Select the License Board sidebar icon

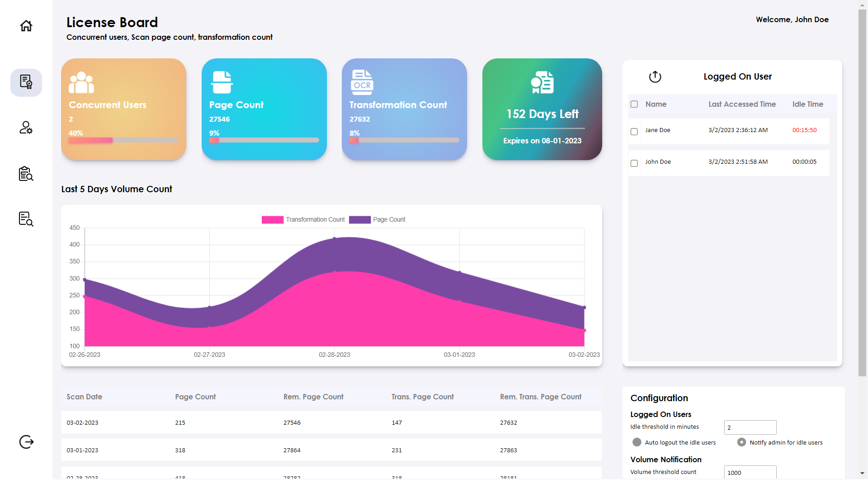click(26, 82)
